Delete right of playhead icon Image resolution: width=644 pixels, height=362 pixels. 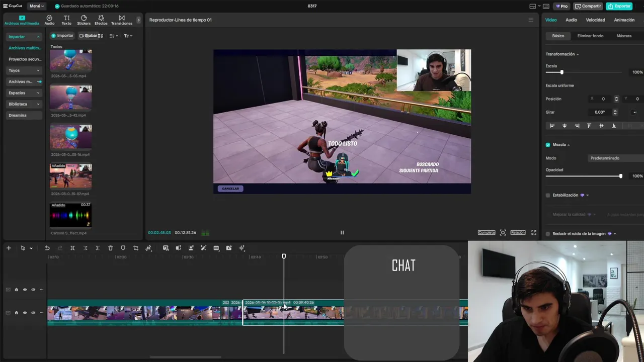pos(98,248)
